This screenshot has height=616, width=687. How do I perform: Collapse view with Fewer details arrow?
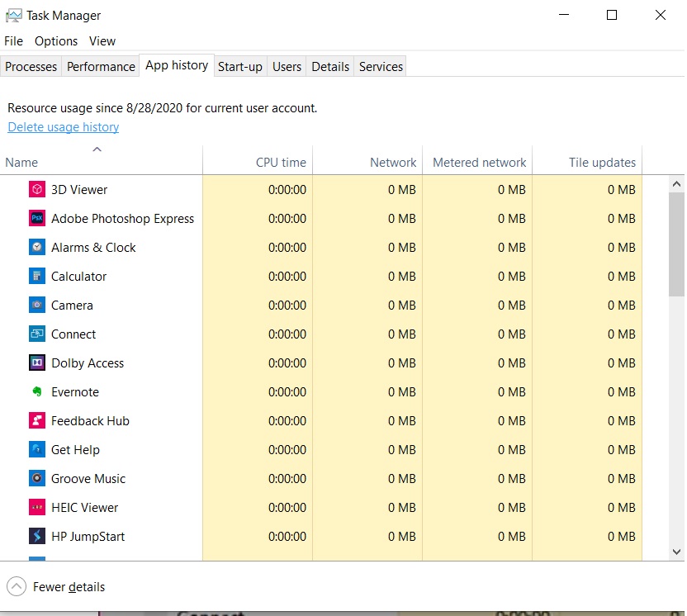pyautogui.click(x=17, y=587)
